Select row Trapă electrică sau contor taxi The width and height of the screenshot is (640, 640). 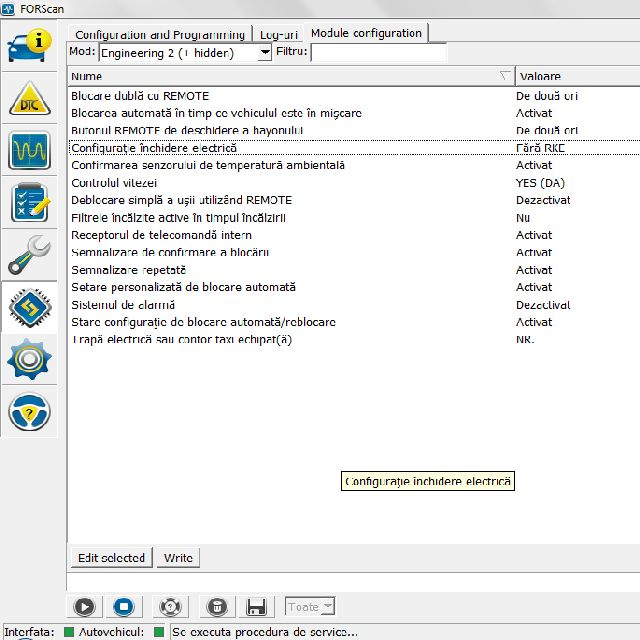tap(353, 340)
